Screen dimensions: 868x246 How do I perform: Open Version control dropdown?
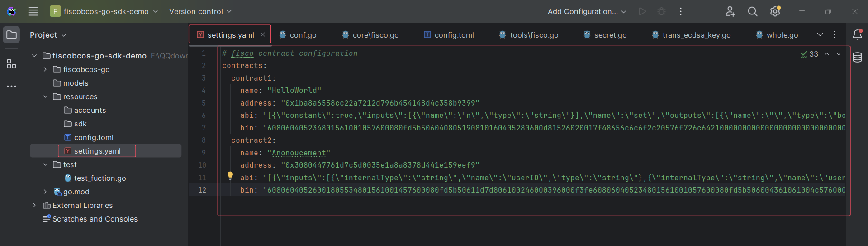pos(200,11)
